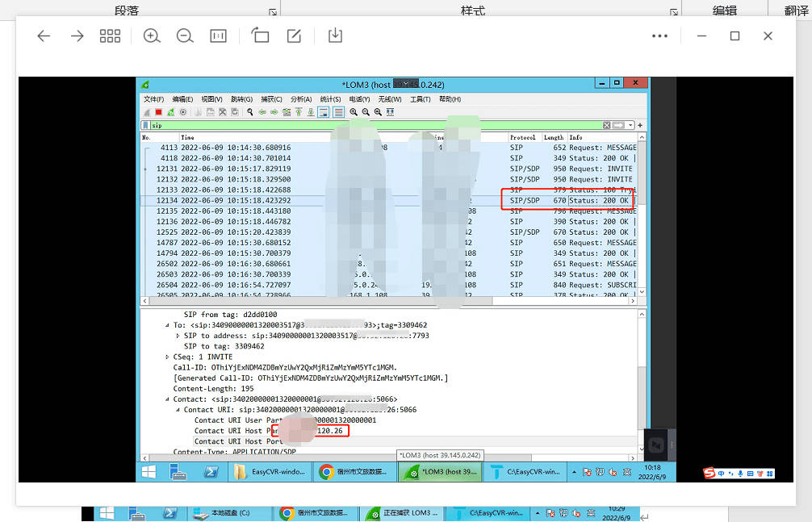The height and width of the screenshot is (522, 812).
Task: Open the image edit tool
Action: 294,35
